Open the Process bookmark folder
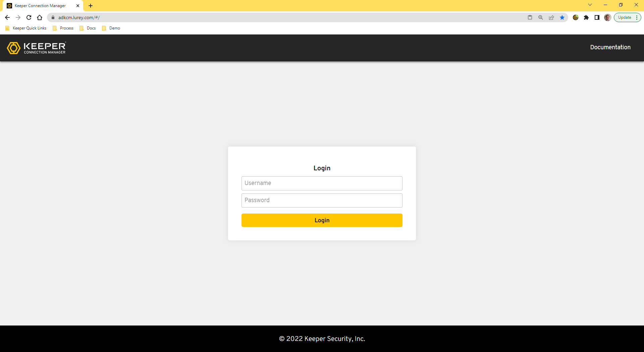 (x=63, y=28)
